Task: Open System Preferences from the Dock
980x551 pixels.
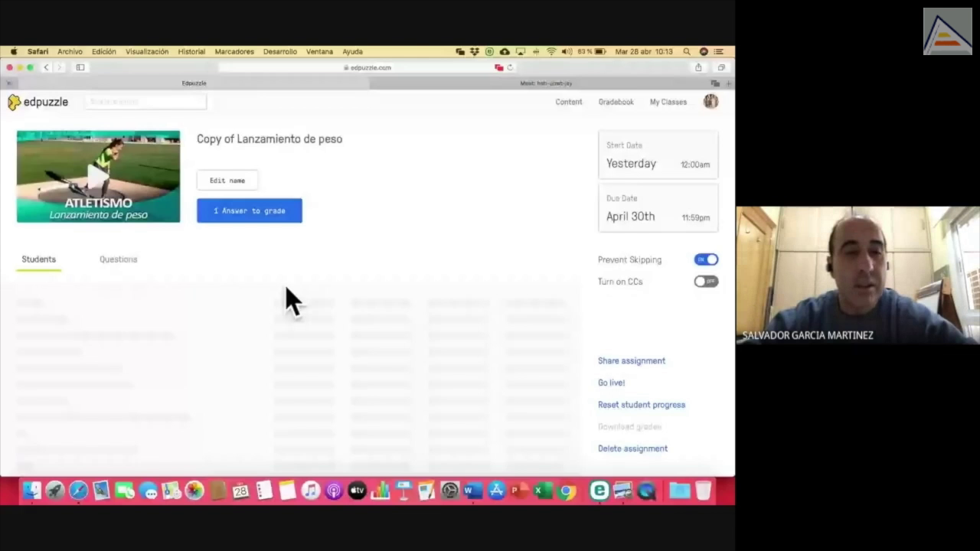Action: pyautogui.click(x=449, y=491)
